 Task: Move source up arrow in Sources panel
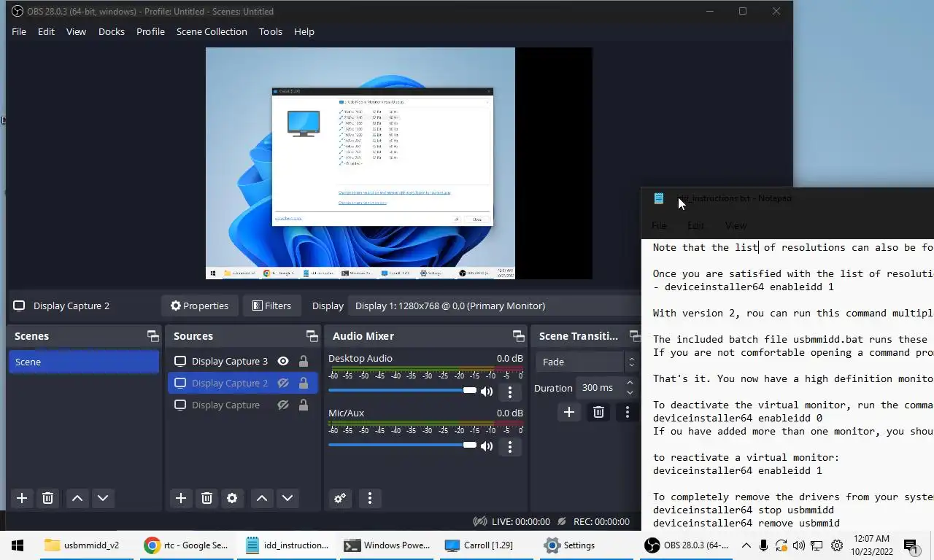pyautogui.click(x=262, y=498)
